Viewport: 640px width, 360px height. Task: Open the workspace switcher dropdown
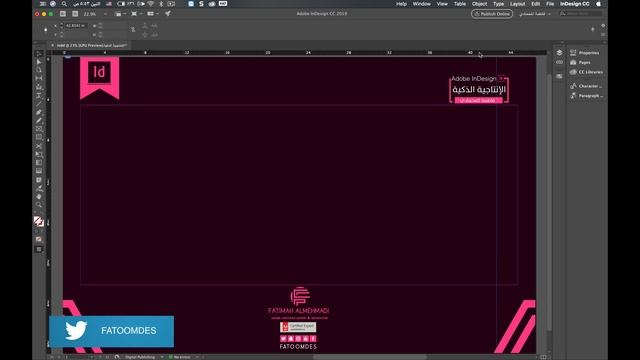click(535, 14)
